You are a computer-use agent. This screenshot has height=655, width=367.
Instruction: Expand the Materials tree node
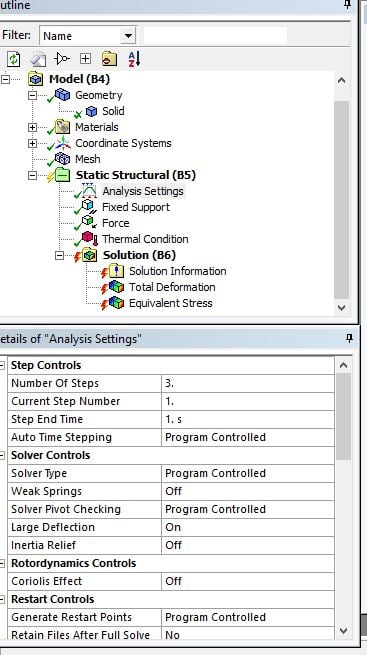32,127
